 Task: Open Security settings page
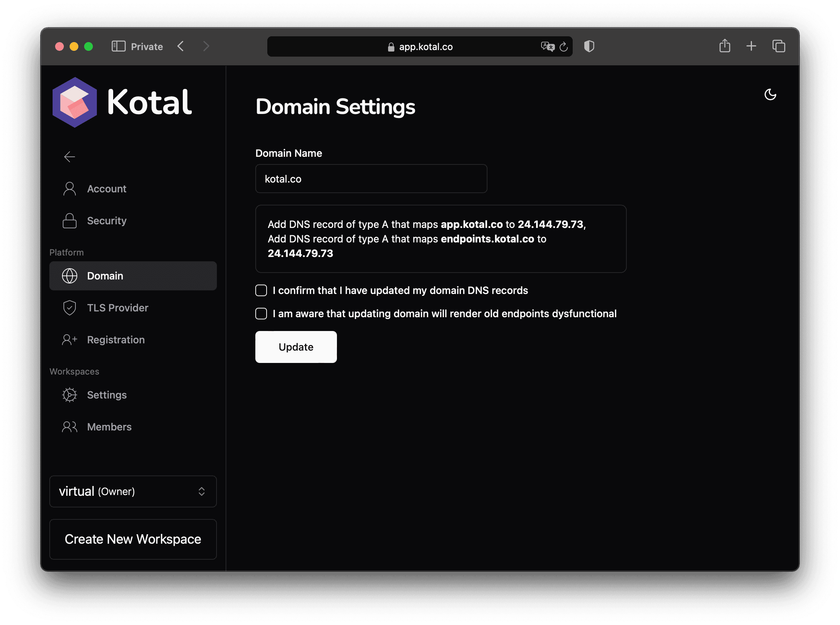[x=133, y=221]
